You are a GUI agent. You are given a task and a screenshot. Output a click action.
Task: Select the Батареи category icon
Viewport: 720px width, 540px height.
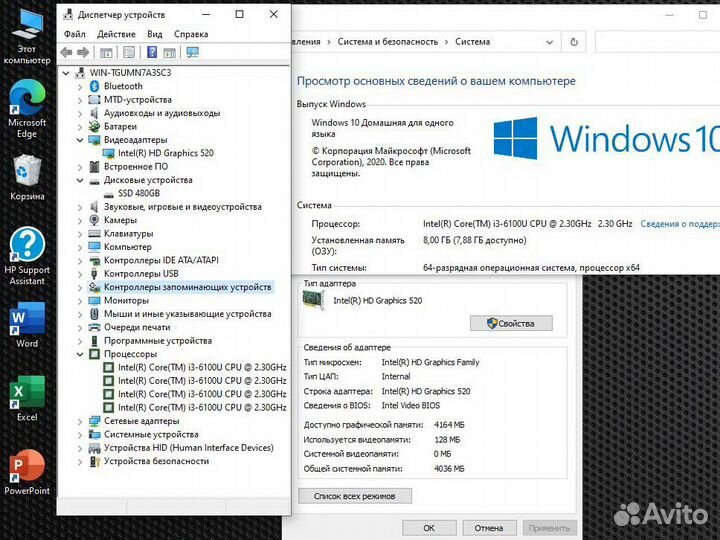point(94,126)
